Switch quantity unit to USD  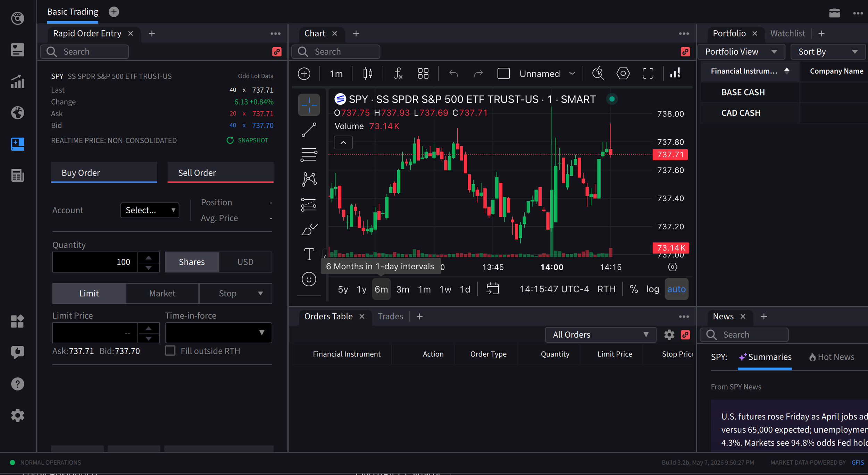(245, 262)
